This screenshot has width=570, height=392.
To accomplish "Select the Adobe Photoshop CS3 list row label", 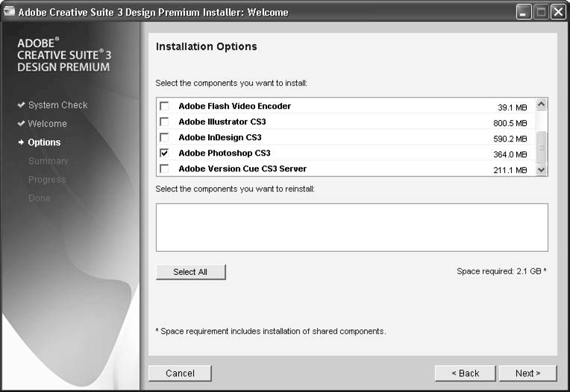I will [224, 154].
